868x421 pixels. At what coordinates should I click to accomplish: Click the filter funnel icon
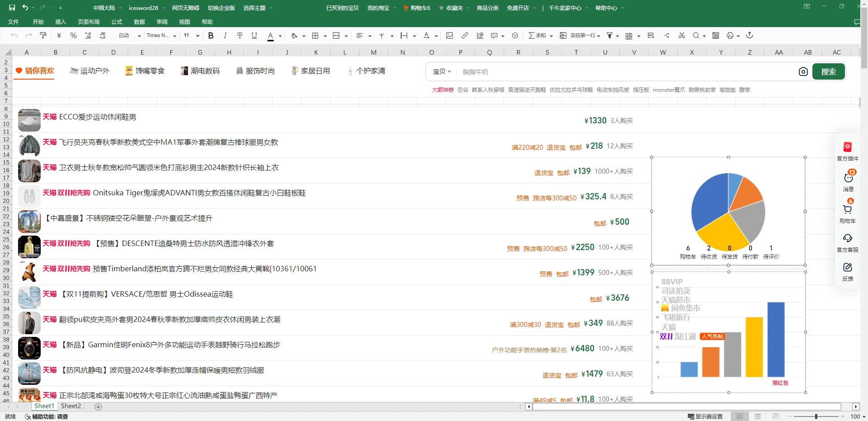click(x=609, y=36)
